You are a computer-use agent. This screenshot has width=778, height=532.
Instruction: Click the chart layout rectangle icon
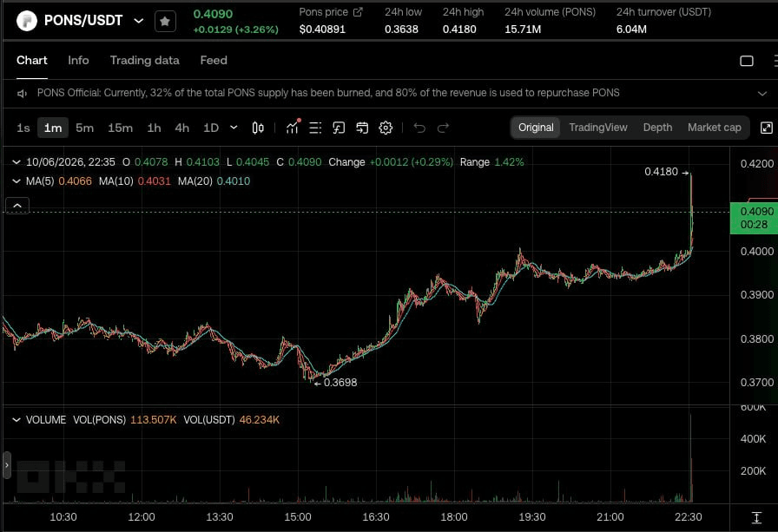coord(746,61)
